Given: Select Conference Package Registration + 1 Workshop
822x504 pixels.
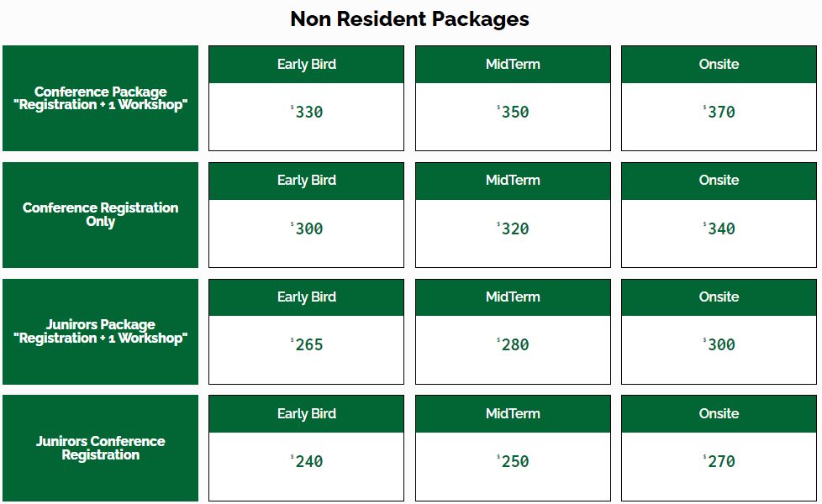Looking at the screenshot, I should 101,98.
